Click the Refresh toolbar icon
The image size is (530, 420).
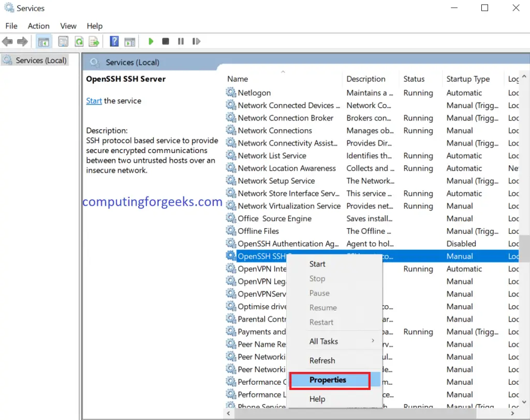coord(79,41)
